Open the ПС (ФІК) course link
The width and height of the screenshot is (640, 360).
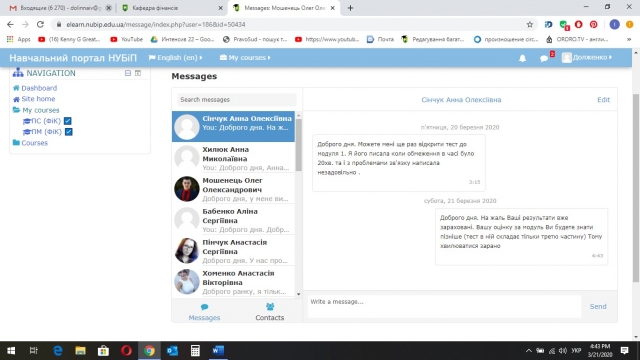(x=46, y=121)
